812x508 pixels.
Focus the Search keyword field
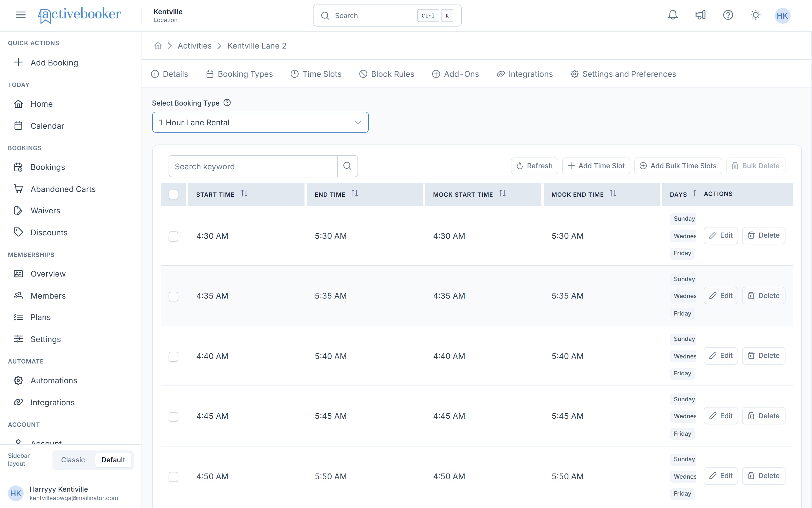(x=253, y=166)
